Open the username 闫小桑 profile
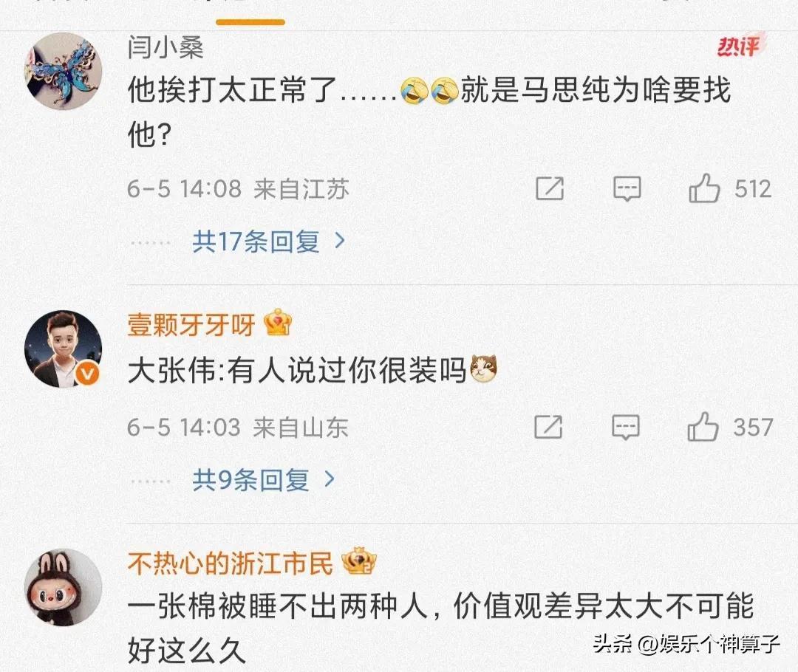Viewport: 798px width, 672px height. coord(166,47)
